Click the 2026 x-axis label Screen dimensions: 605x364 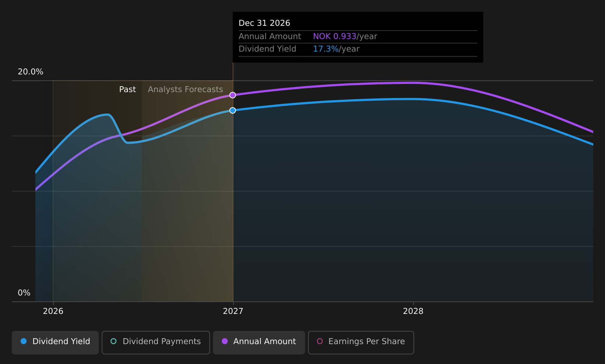click(x=53, y=311)
